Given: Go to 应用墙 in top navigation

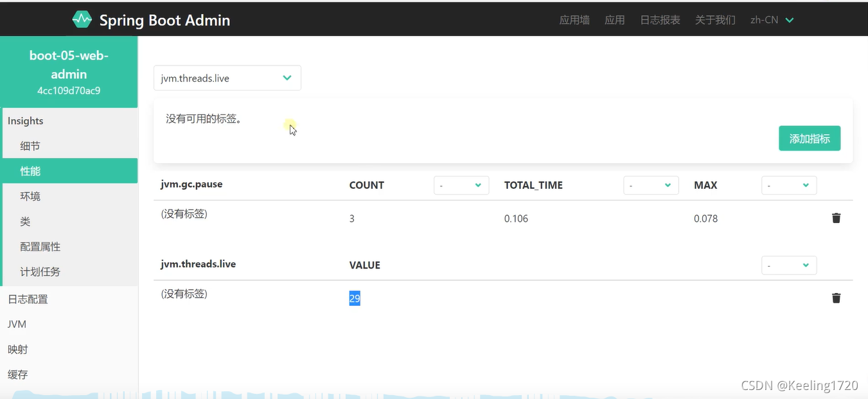Looking at the screenshot, I should pos(574,20).
